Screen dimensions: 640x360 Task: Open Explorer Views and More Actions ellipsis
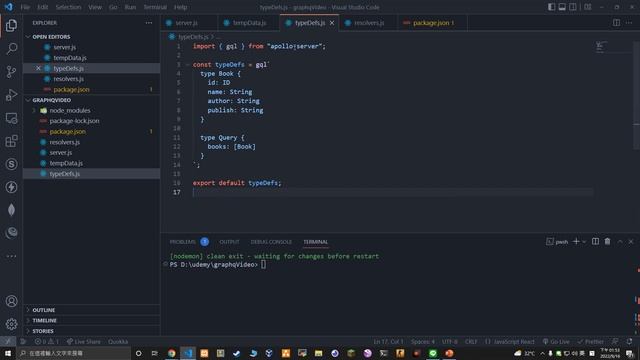coord(149,23)
